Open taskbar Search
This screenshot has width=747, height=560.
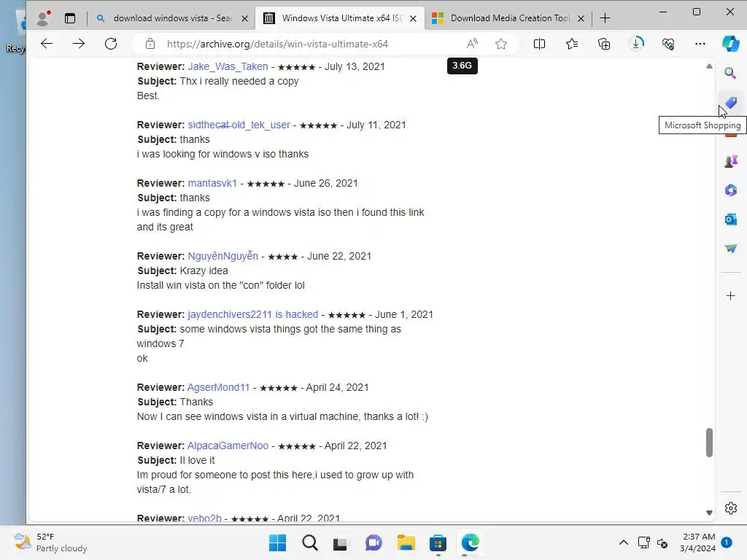click(x=309, y=542)
